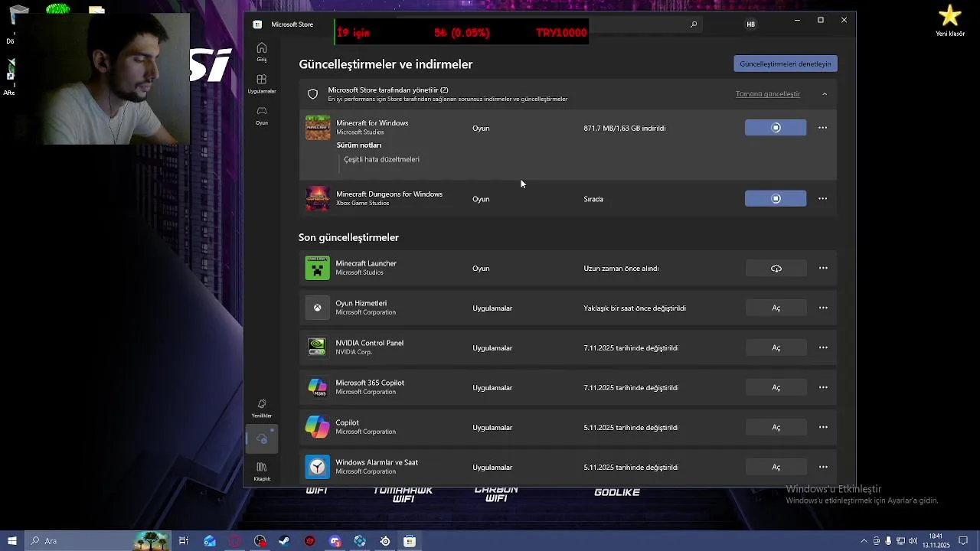Open more options for Minecraft for Windows
The width and height of the screenshot is (980, 551).
[823, 128]
